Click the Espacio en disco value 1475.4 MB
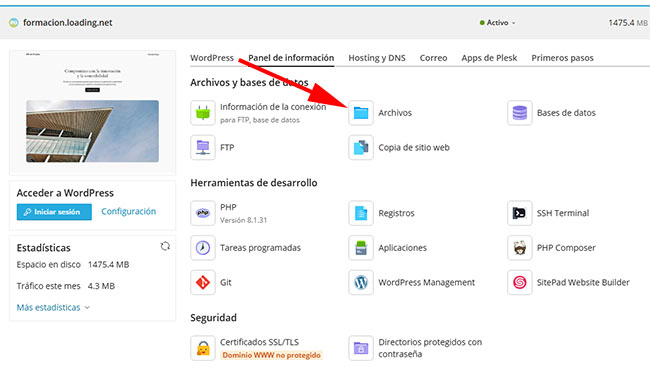Viewport: 650px width, 372px height. click(x=108, y=265)
